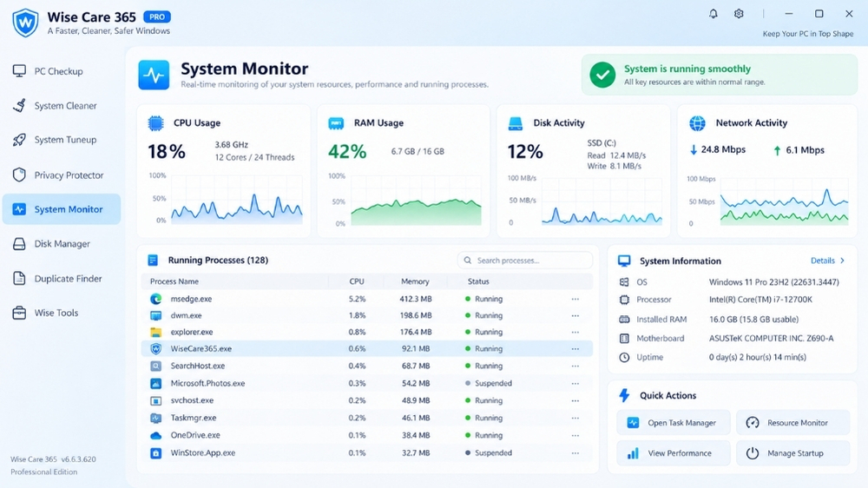Click the RAM usage graph
Image resolution: width=868 pixels, height=488 pixels.
coord(416,201)
